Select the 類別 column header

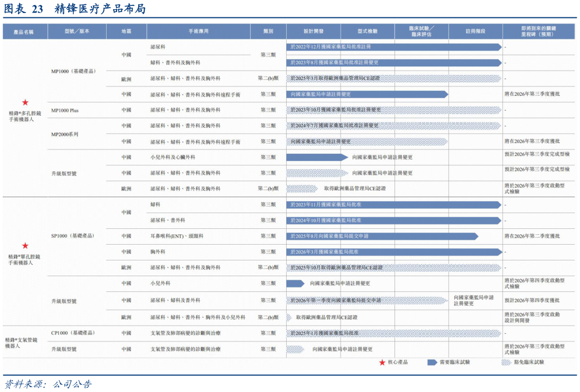268,32
